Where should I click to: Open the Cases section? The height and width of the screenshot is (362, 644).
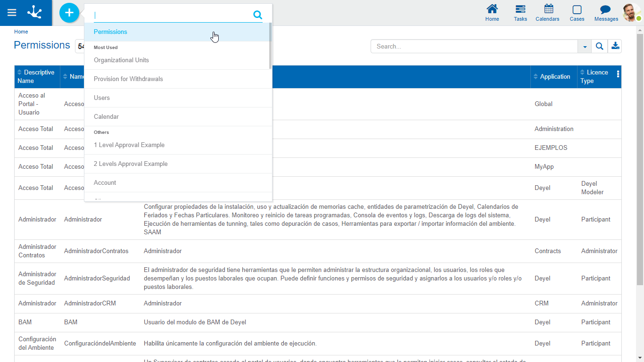pos(577,13)
